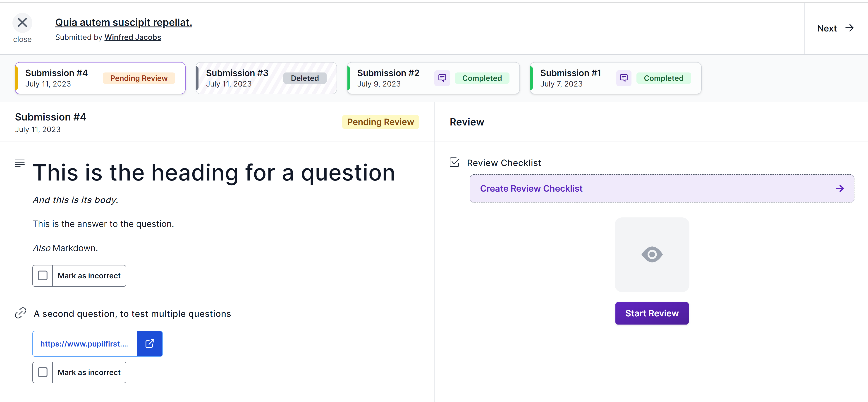Open Winfred Jacobs's profile link
868x402 pixels.
tap(132, 37)
